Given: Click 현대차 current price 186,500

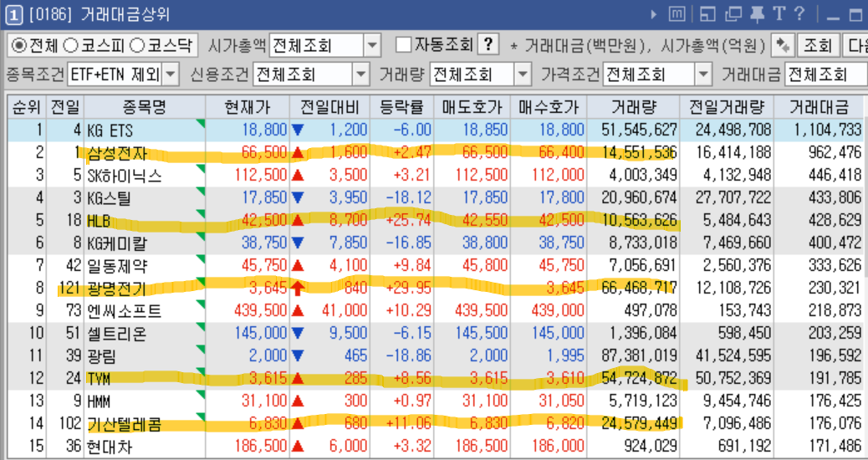Looking at the screenshot, I should coord(260,447).
